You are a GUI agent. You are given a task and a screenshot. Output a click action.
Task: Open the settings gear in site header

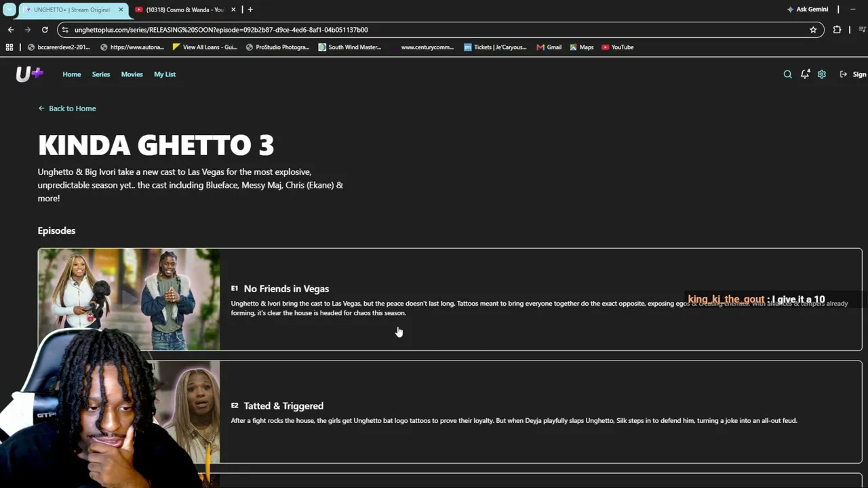[822, 75]
